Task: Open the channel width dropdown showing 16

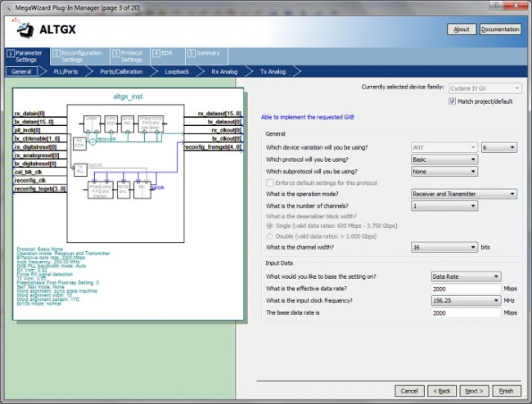Action: (x=444, y=247)
